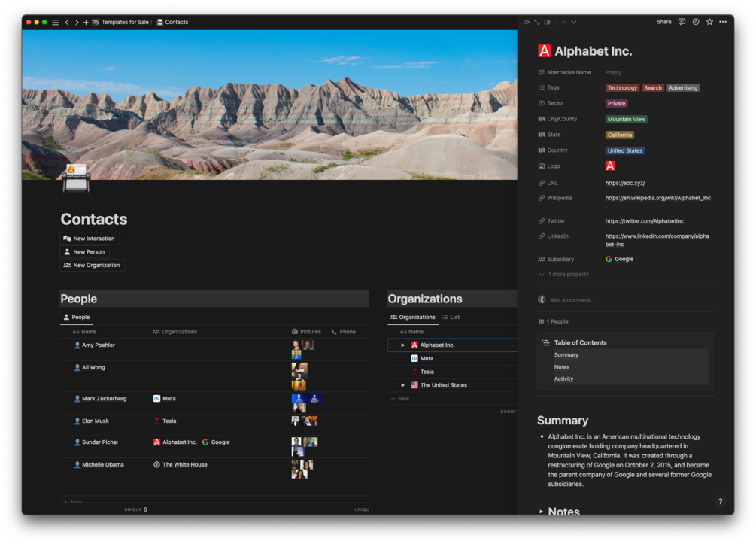Viewport: 756px width, 544px height.
Task: Click the Share button
Action: 663,22
